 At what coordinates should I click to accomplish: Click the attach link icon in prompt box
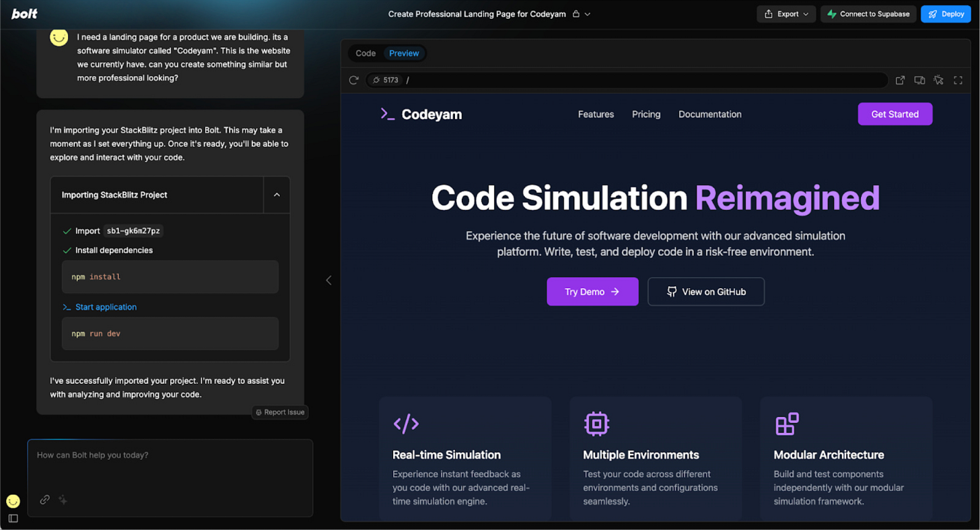tap(44, 500)
